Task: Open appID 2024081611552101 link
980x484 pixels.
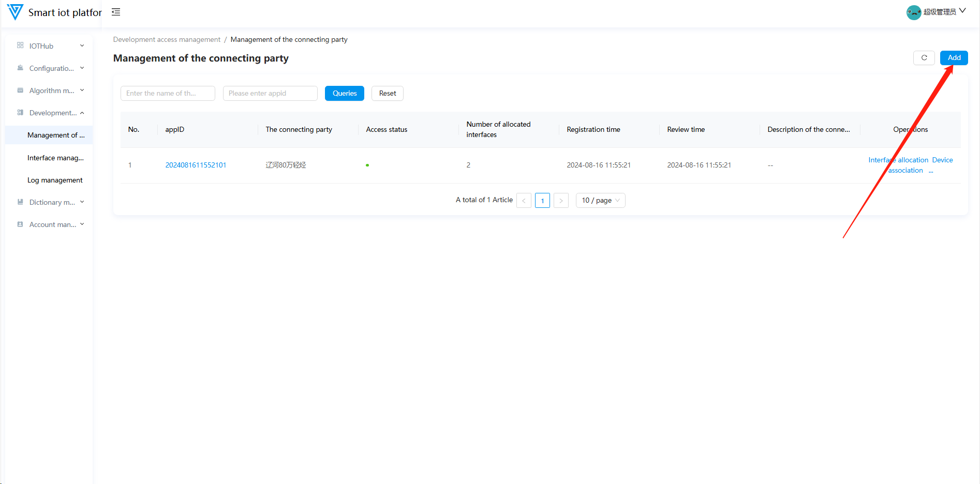Action: pyautogui.click(x=196, y=165)
